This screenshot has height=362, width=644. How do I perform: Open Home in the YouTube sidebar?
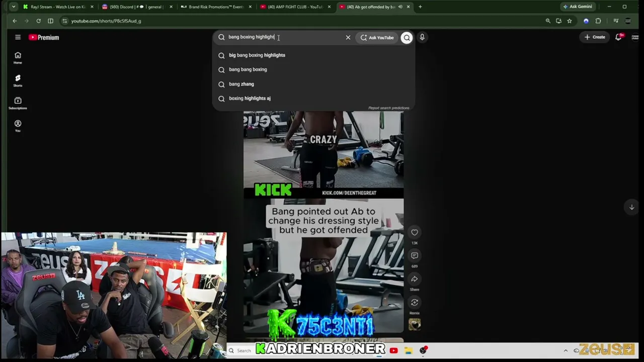tap(18, 58)
